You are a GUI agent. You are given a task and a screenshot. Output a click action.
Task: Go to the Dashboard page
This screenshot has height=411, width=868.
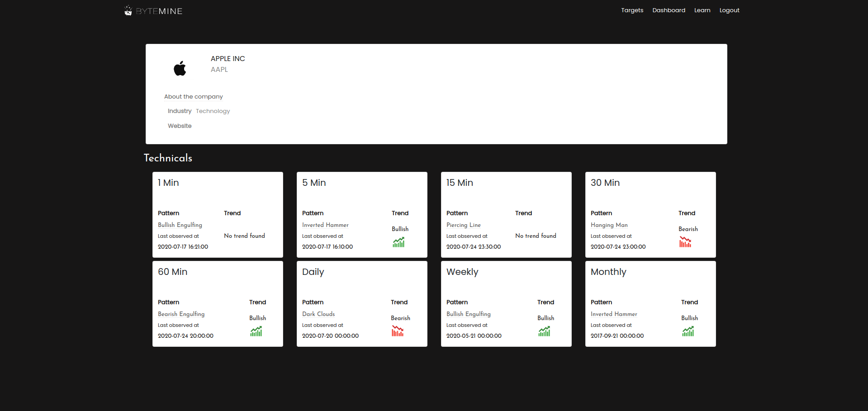tap(669, 10)
